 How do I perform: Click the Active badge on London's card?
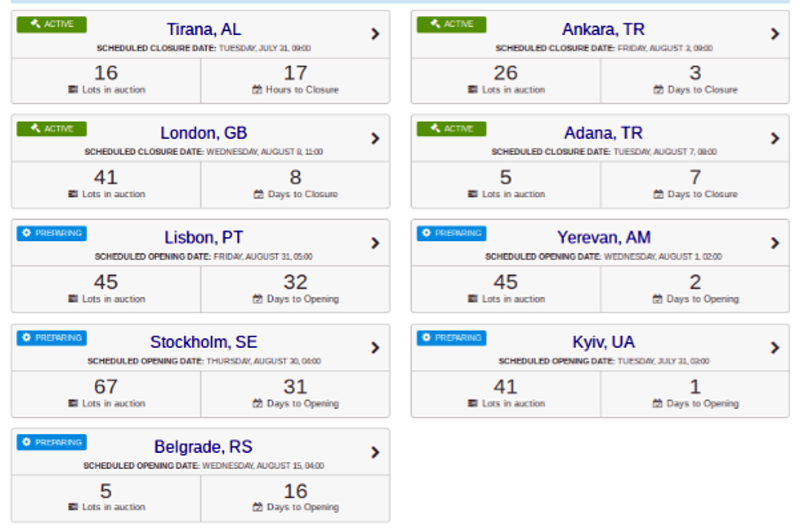(x=51, y=129)
